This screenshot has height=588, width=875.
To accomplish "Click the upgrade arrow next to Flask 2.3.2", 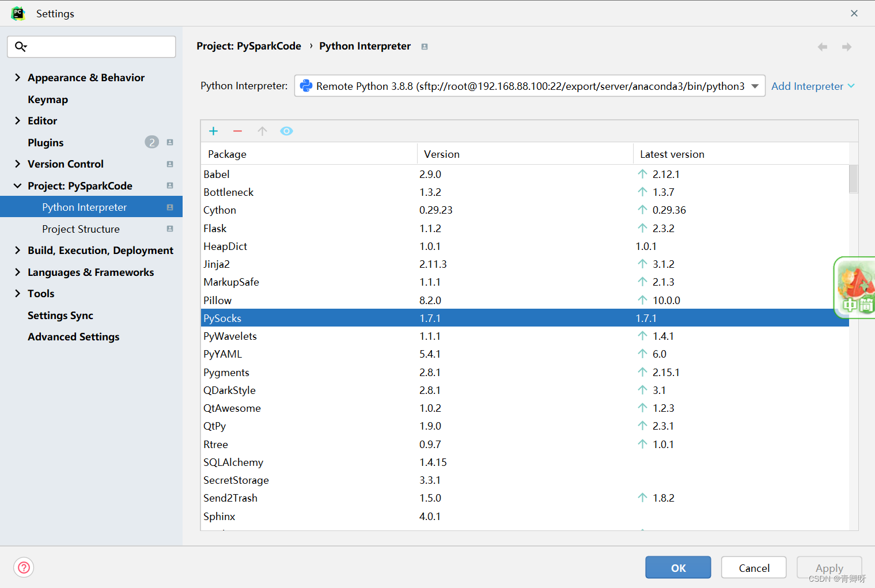I will [x=642, y=228].
